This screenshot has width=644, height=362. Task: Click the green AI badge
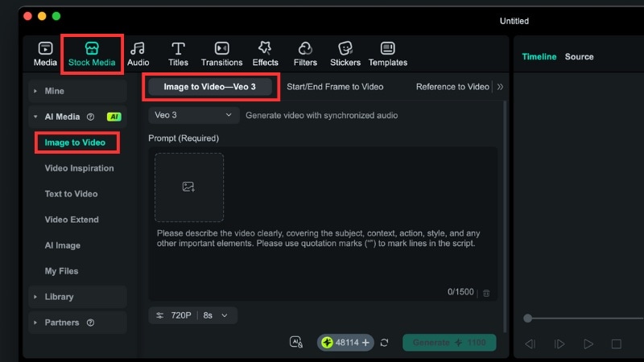click(114, 117)
